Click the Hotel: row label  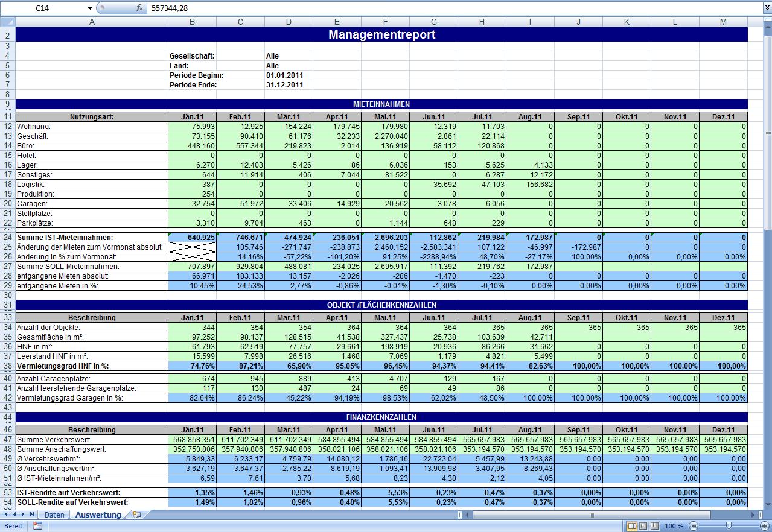pyautogui.click(x=92, y=156)
